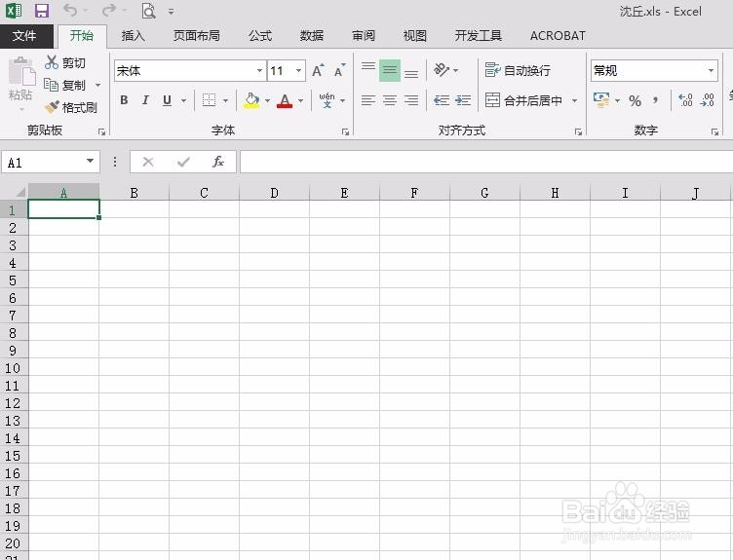
Task: Click the Cut (剪切) scissors button
Action: 65,62
